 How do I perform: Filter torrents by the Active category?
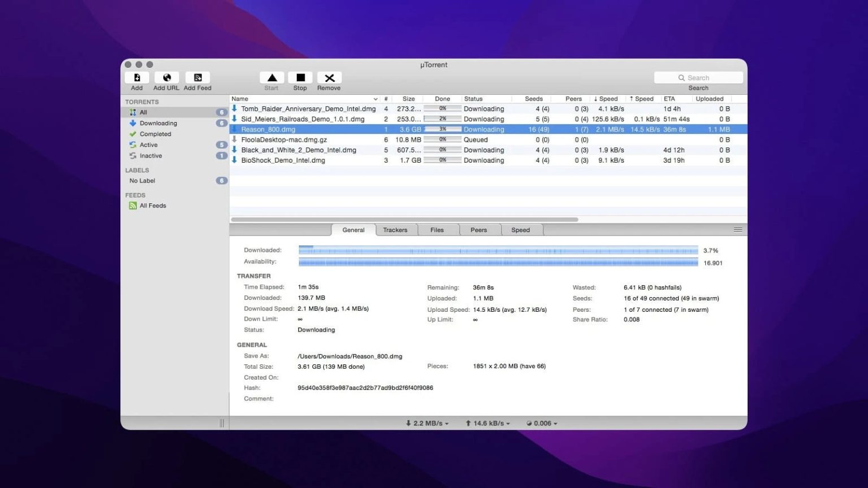coord(148,145)
